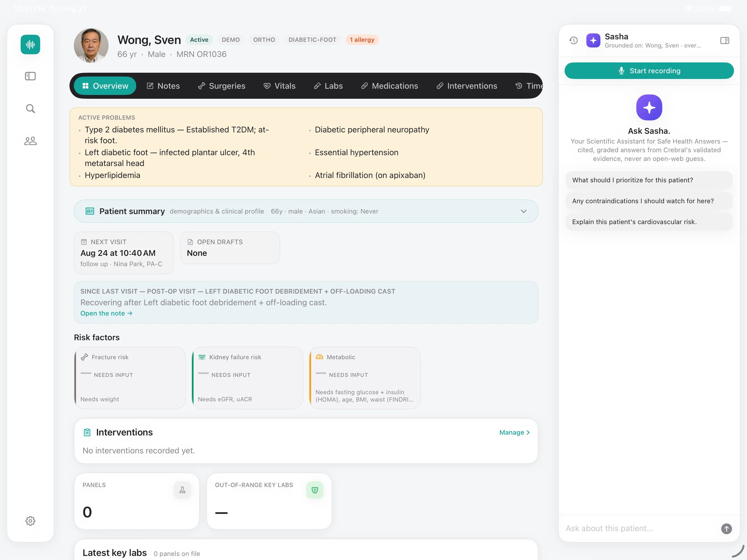Click Essential hypertension entry
Screen dimensions: 747x560
pos(357,152)
